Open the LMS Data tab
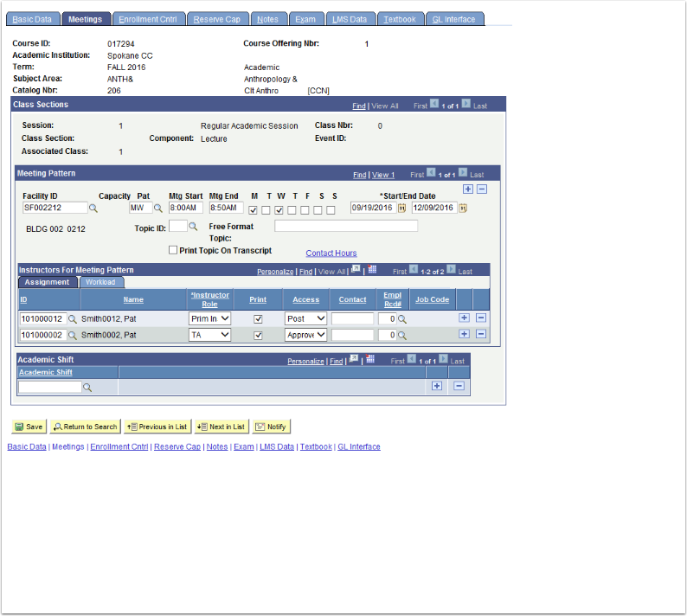The width and height of the screenshot is (687, 616). pos(350,19)
